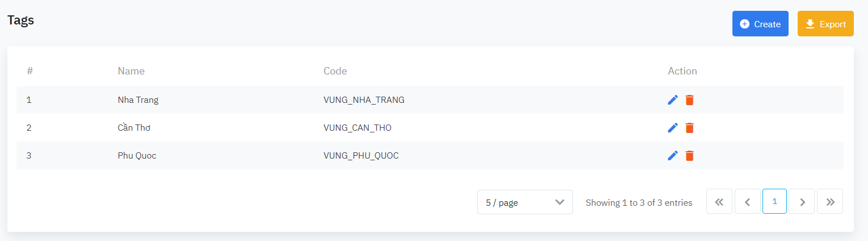Click the VUNG_CAN_THO code text
868x241 pixels.
[357, 128]
